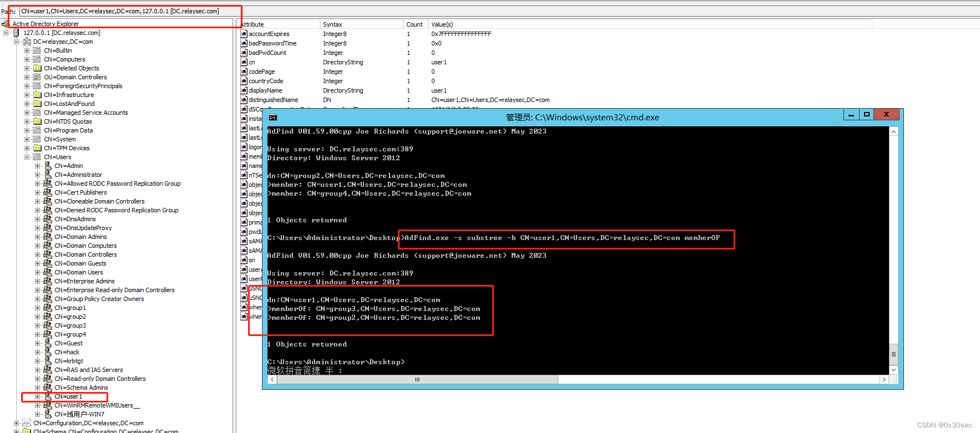This screenshot has height=433, width=980.
Task: Click the CN=Domain Admins group icon
Action: click(48, 237)
